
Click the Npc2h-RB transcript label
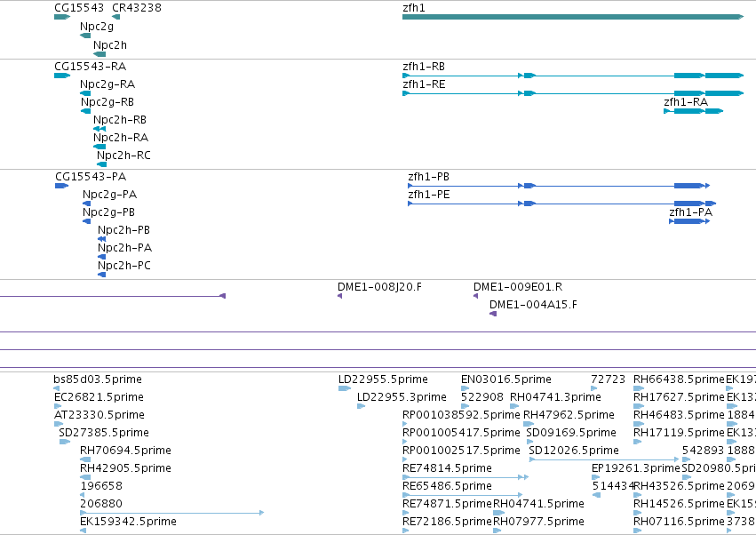tap(120, 120)
